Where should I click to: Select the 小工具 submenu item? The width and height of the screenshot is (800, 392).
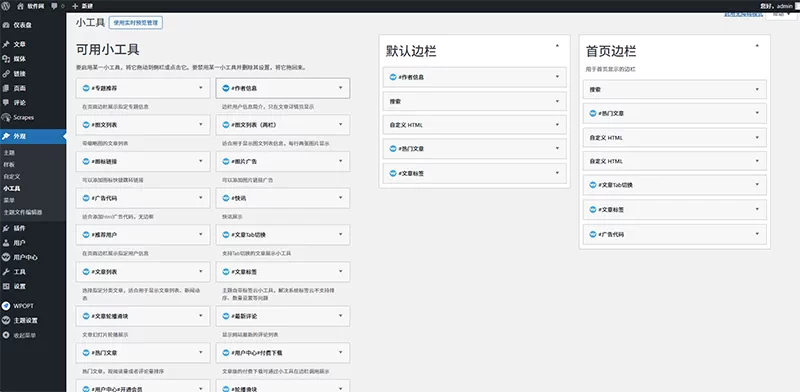(x=12, y=188)
